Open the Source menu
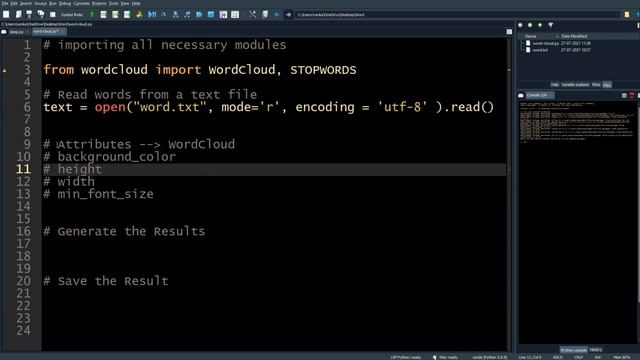Viewport: 640px width, 360px height. 40,3
